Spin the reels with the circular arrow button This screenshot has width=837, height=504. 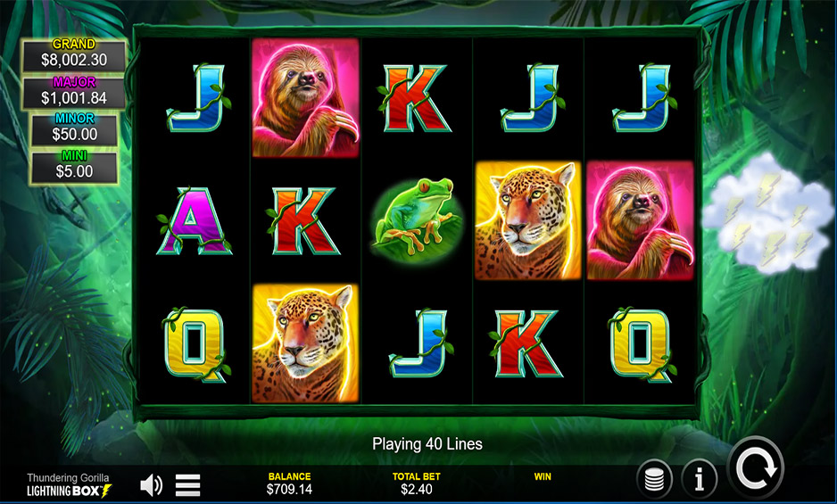click(755, 468)
